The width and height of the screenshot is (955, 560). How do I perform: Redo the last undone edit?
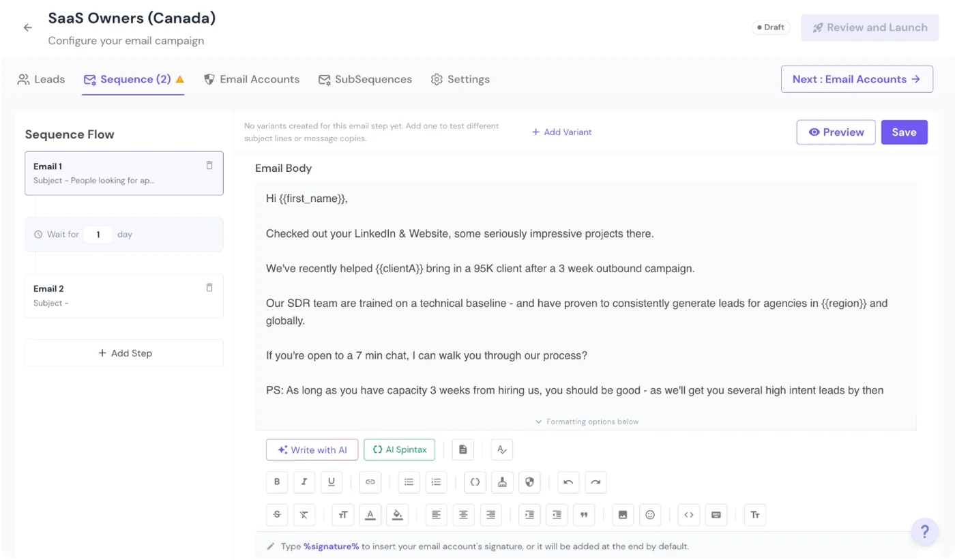(596, 482)
